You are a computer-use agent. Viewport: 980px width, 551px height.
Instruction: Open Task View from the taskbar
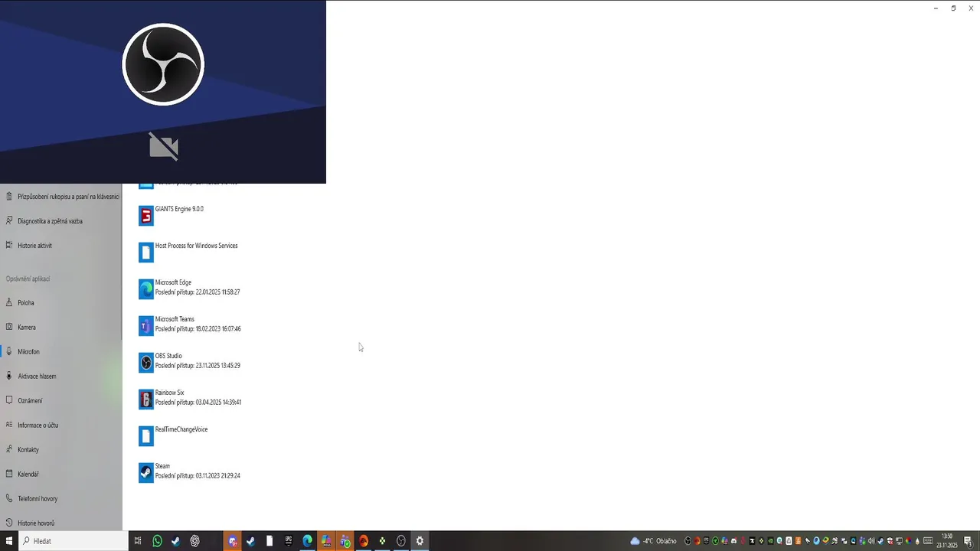point(138,541)
